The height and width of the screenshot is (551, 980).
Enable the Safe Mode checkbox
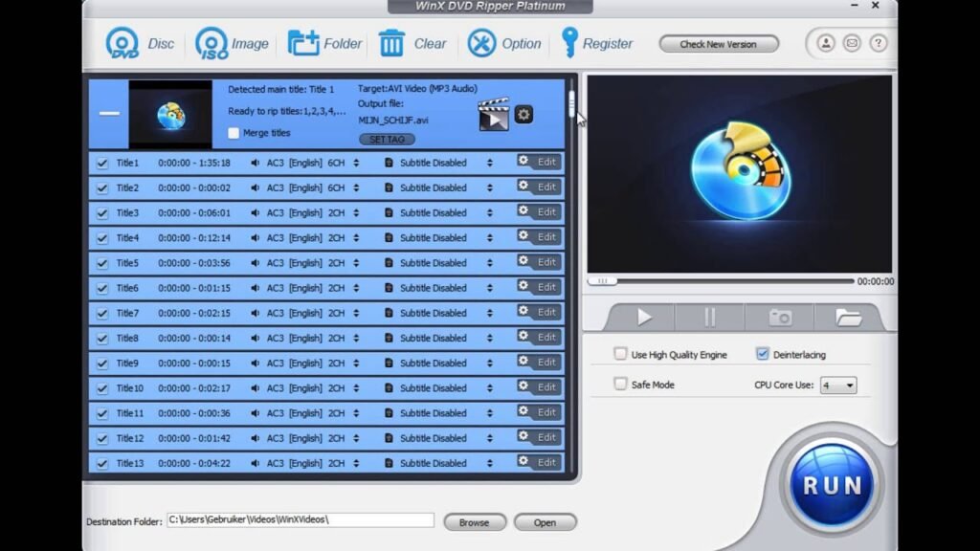[620, 385]
